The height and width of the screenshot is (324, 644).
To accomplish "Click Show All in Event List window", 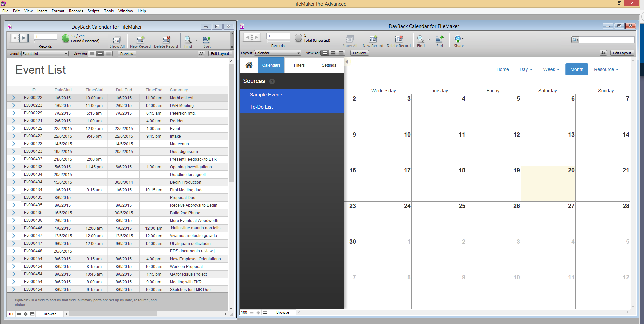I will pyautogui.click(x=117, y=42).
